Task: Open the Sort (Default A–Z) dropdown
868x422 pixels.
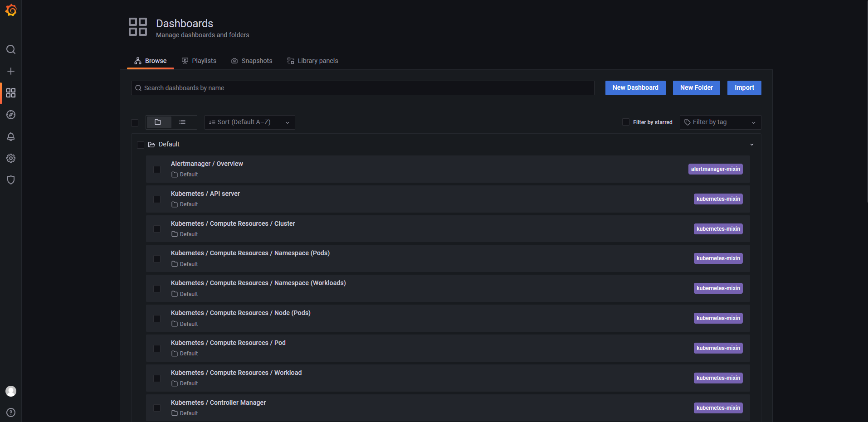Action: coord(250,122)
